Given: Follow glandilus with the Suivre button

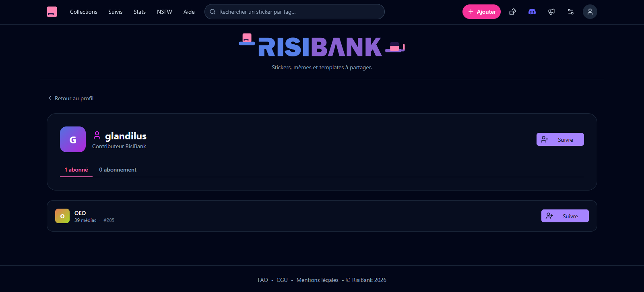Looking at the screenshot, I should click(x=560, y=139).
